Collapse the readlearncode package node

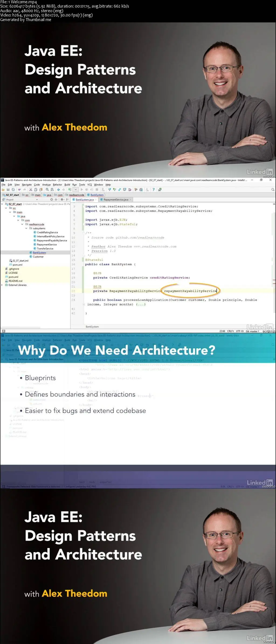(x=22, y=224)
